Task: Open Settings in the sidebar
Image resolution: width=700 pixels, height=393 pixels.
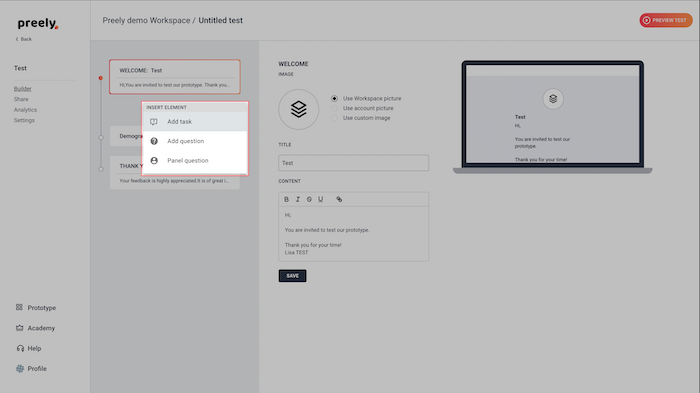Action: pos(24,121)
